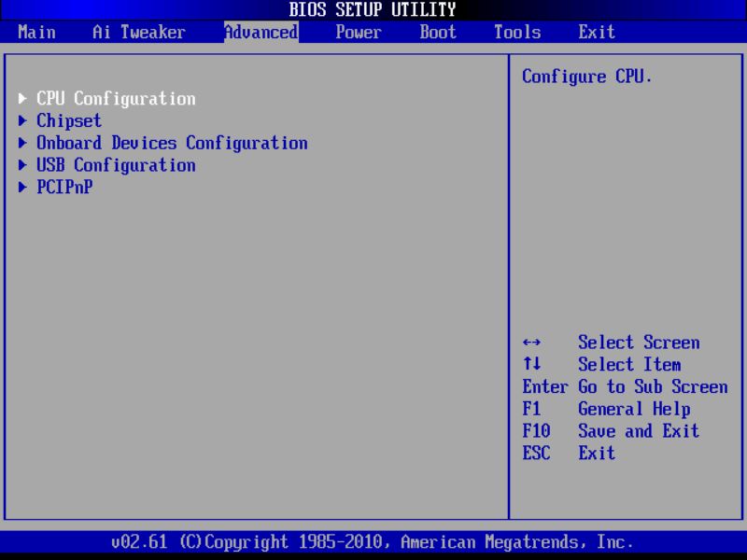This screenshot has height=560, width=747.
Task: Open CPU Configuration settings
Action: [115, 98]
